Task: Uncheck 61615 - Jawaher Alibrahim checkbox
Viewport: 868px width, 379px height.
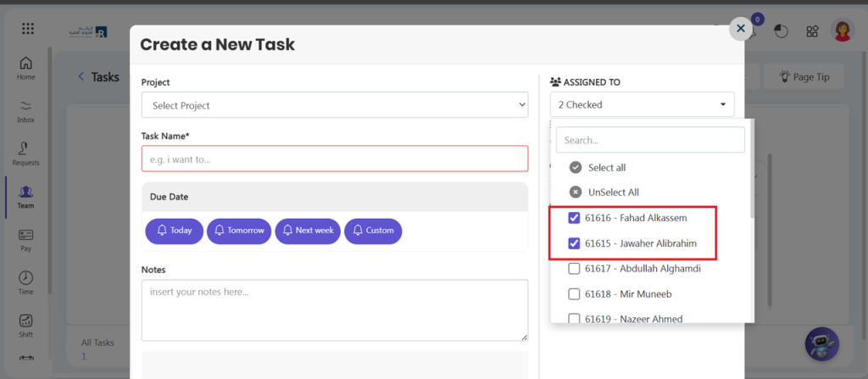Action: point(574,243)
